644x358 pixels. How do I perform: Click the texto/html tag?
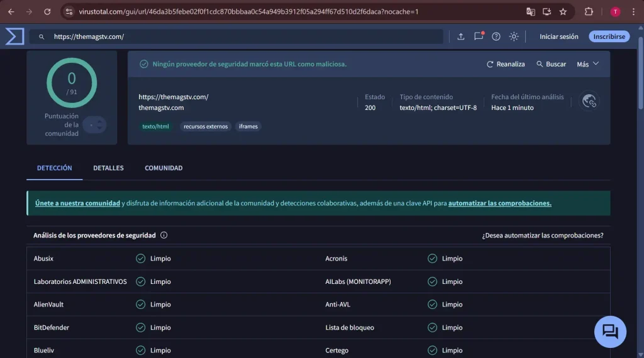pyautogui.click(x=155, y=126)
